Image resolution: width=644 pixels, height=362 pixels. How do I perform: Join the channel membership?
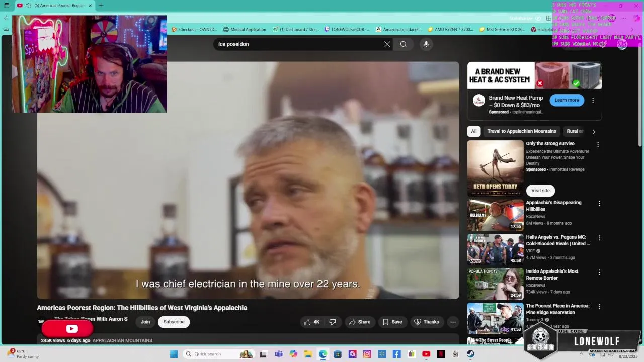click(145, 322)
